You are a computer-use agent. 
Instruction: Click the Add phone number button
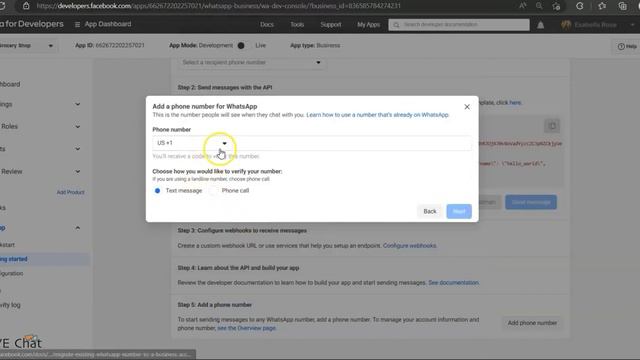pos(532,323)
